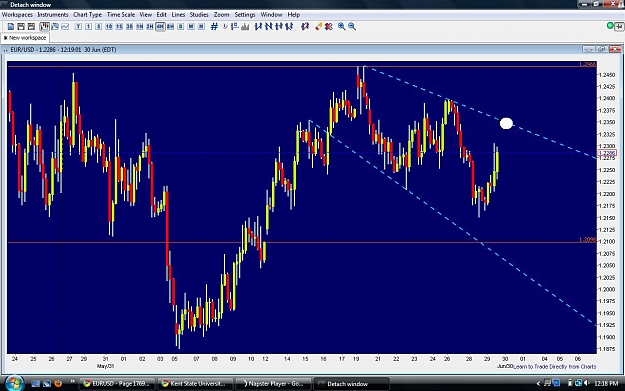
Task: Open the Edit menu
Action: pos(161,15)
